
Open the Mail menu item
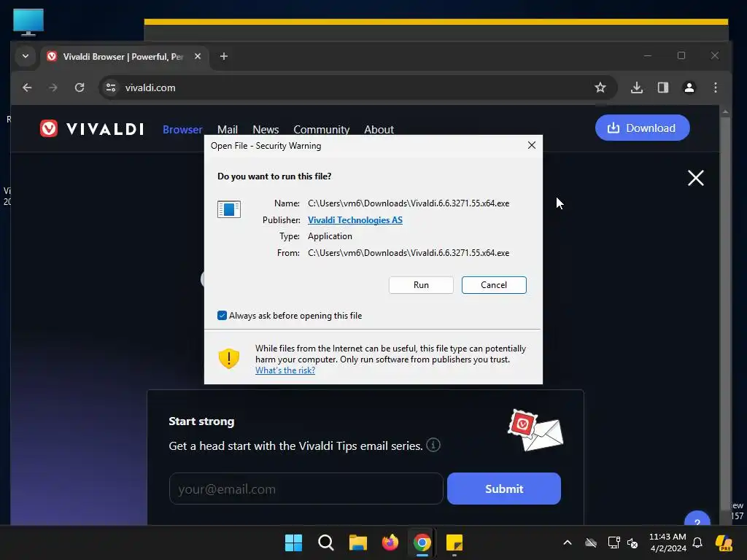[228, 130]
